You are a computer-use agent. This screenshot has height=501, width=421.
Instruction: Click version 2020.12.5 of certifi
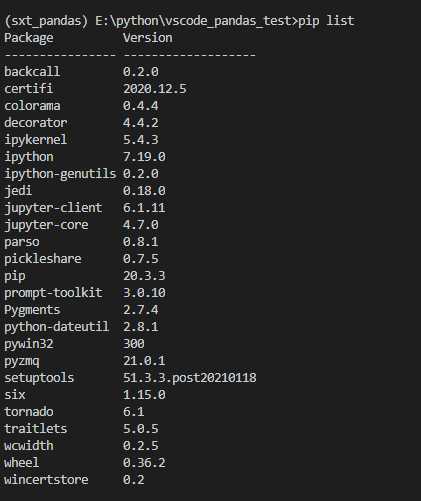coord(155,89)
